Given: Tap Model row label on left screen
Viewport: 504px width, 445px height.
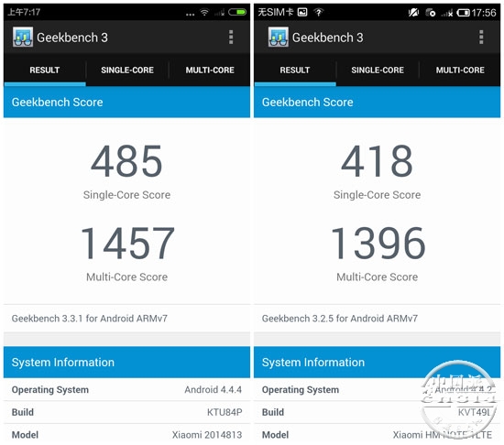Looking at the screenshot, I should (25, 435).
